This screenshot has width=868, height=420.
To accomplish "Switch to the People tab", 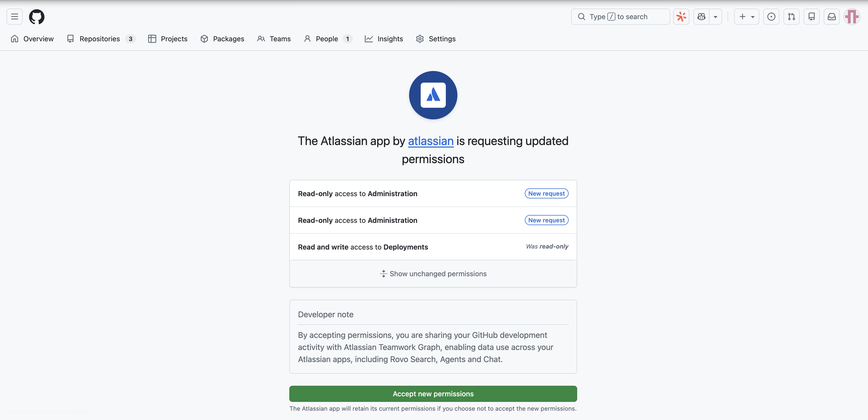I will (x=328, y=39).
